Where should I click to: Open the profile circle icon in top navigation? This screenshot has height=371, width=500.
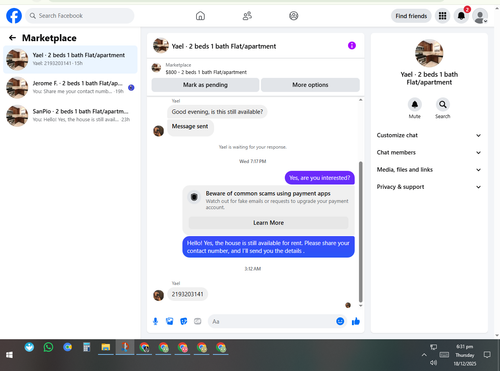point(294,16)
